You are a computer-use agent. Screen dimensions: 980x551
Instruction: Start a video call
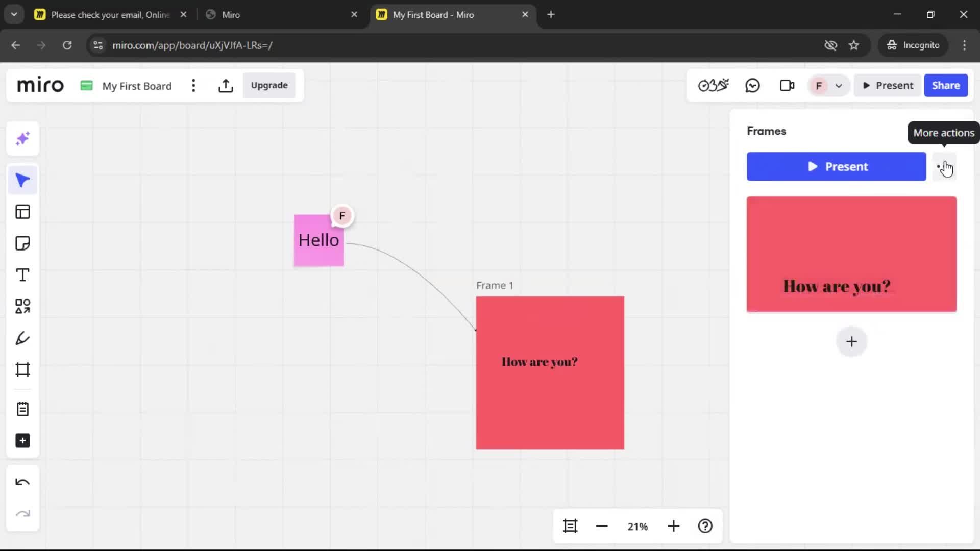[x=787, y=86]
